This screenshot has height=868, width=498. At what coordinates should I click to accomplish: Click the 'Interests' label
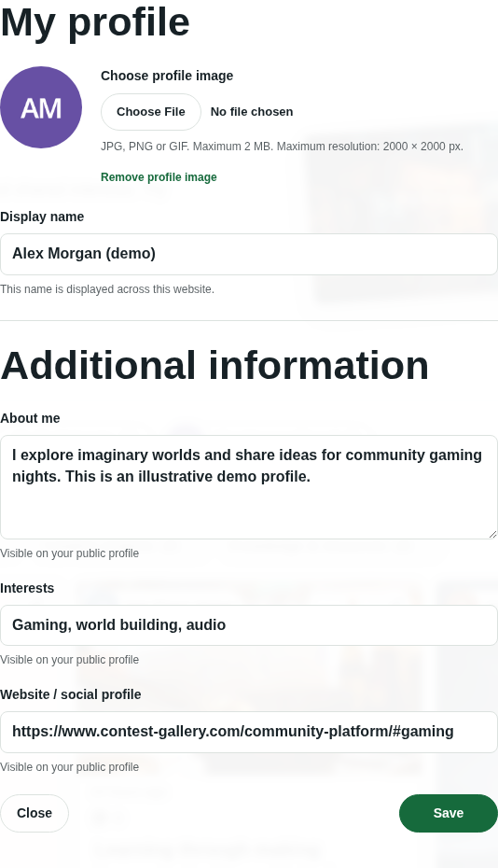click(x=27, y=588)
